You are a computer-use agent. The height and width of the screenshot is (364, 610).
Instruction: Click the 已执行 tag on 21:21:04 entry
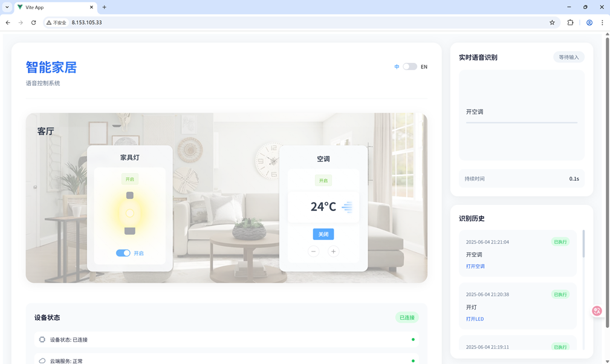tap(560, 242)
